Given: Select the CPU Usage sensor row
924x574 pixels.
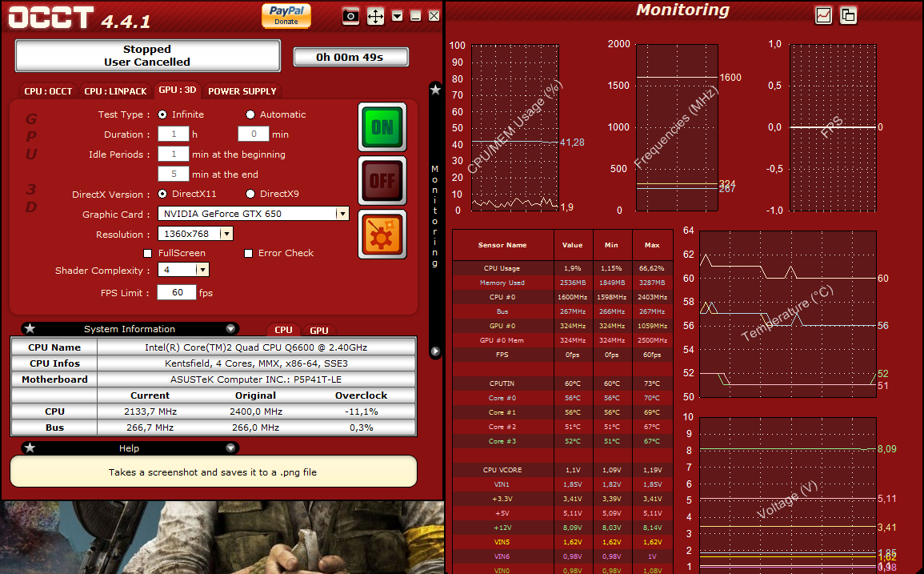Looking at the screenshot, I should pyautogui.click(x=562, y=268).
